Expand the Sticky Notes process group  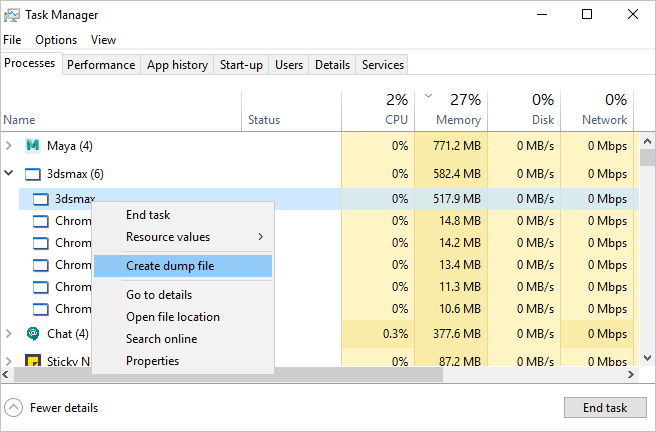pos(9,360)
